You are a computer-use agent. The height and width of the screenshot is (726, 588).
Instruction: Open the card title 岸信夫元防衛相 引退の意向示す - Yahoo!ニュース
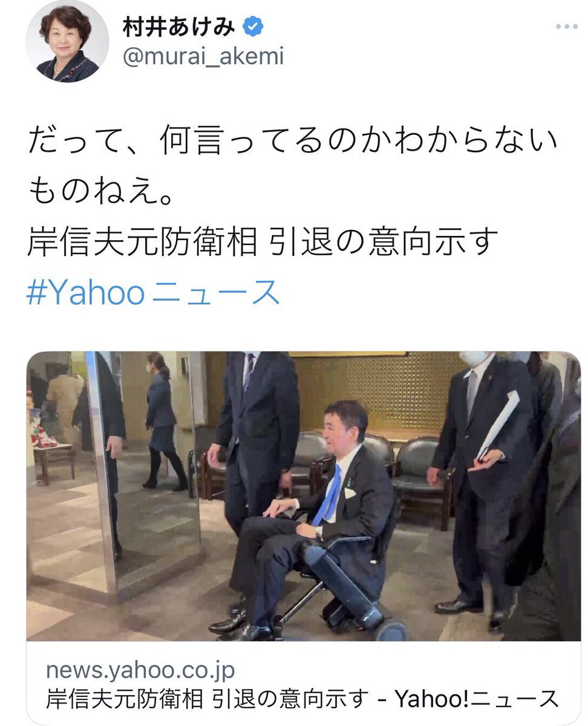pos(302,699)
